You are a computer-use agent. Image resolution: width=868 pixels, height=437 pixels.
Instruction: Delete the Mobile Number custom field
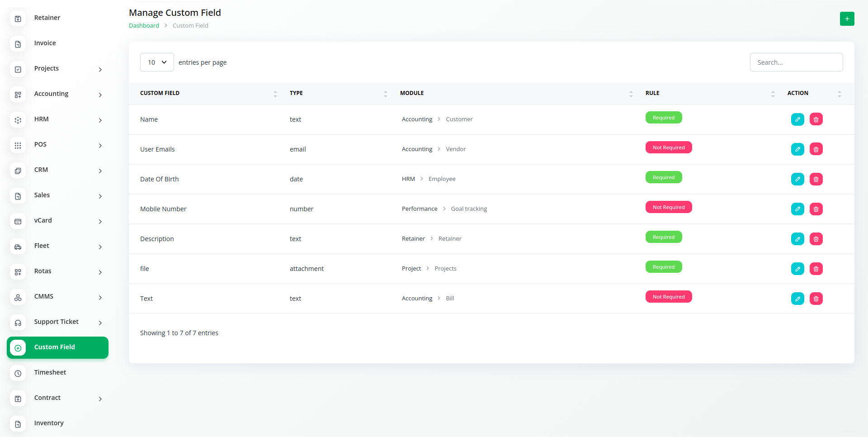click(x=816, y=209)
